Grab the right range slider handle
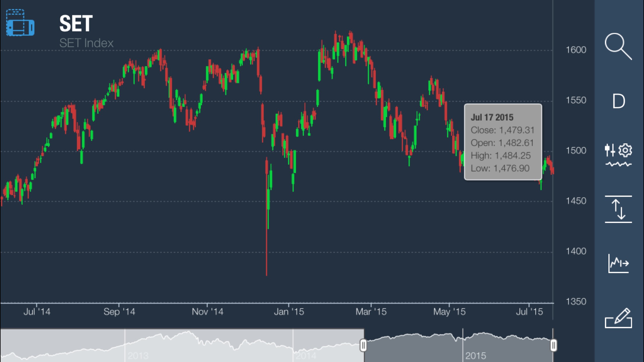Image resolution: width=644 pixels, height=362 pixels. coord(553,345)
